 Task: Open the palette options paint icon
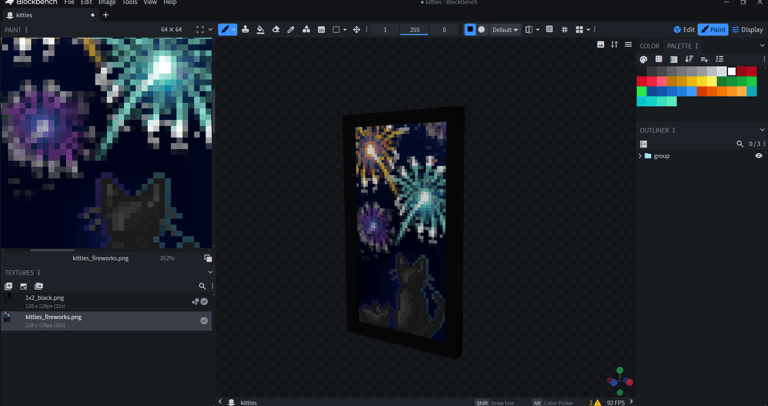pos(644,59)
